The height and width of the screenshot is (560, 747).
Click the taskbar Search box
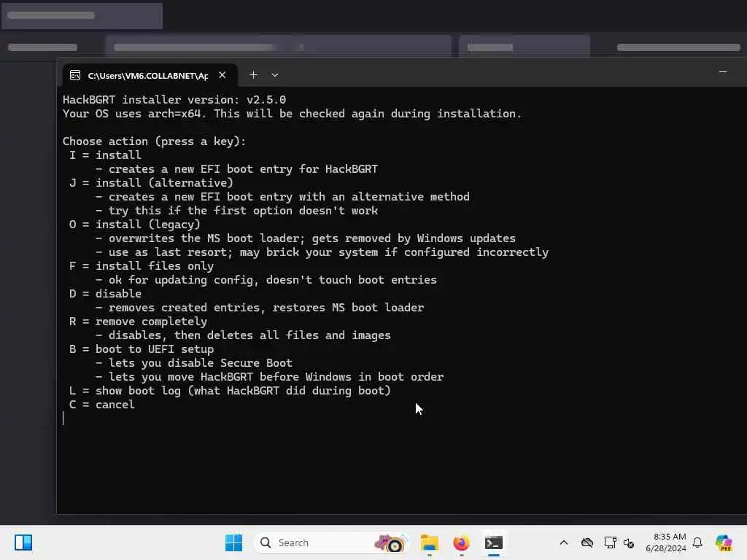(x=331, y=542)
